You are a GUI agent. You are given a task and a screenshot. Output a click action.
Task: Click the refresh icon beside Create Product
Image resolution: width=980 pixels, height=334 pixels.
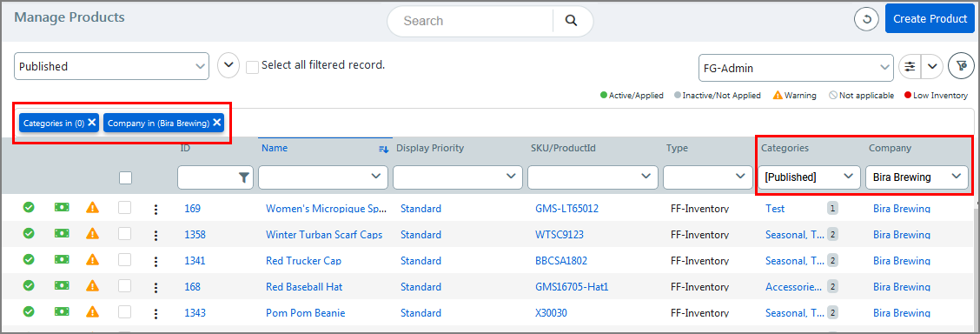[x=866, y=19]
